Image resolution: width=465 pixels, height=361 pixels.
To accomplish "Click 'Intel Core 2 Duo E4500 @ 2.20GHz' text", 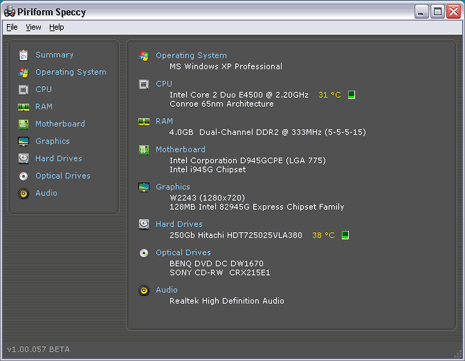I will click(x=239, y=95).
